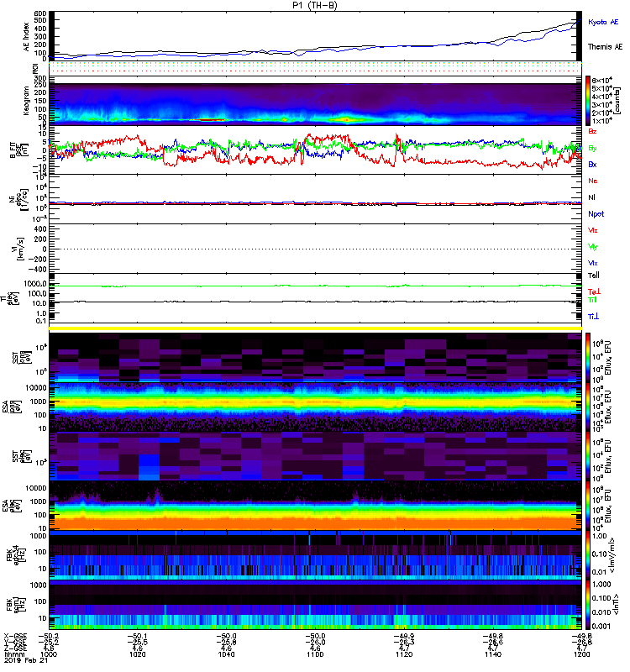Click the green By legend label
630x672 pixels.
(x=592, y=149)
